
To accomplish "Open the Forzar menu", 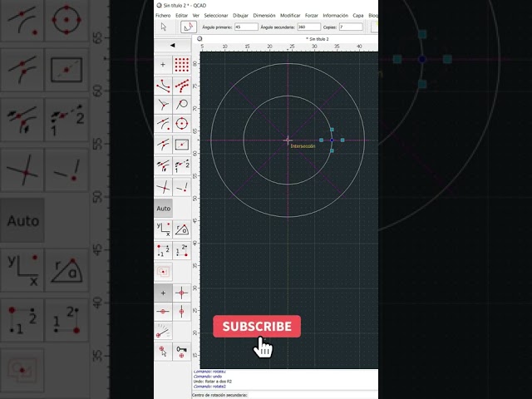I will click(312, 16).
